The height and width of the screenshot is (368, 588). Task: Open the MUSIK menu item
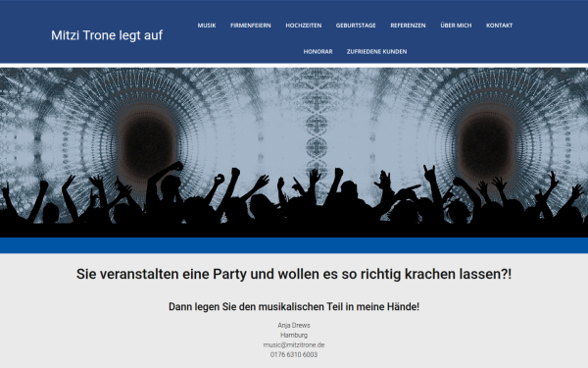pyautogui.click(x=207, y=26)
